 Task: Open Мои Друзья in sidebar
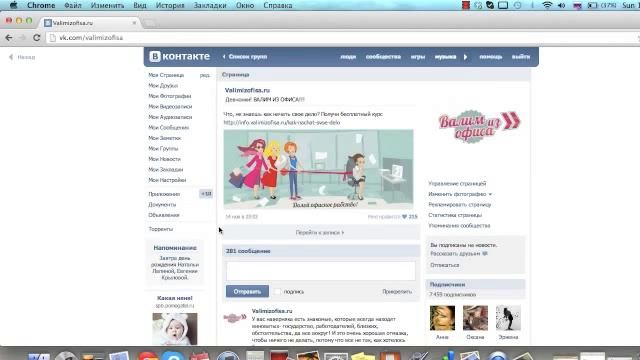click(x=163, y=86)
